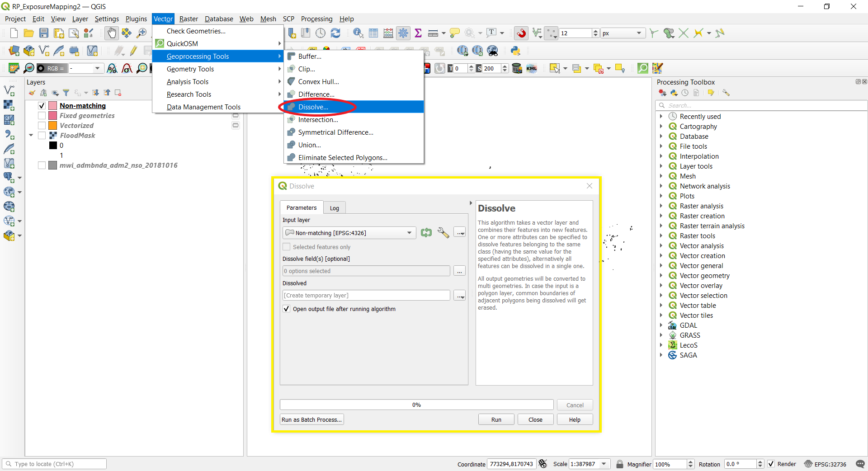Choose Intersection from the Geoprocessing menu

tap(317, 119)
